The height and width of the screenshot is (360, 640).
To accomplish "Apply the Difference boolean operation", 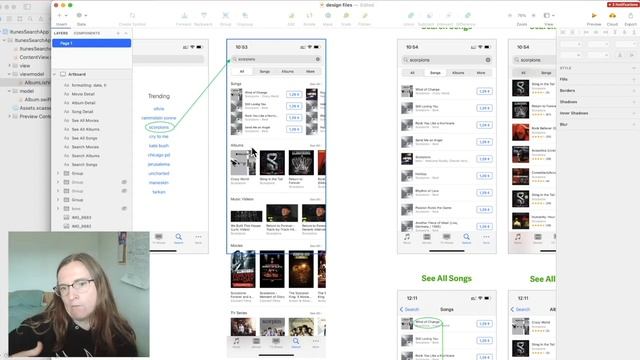I will tap(467, 16).
